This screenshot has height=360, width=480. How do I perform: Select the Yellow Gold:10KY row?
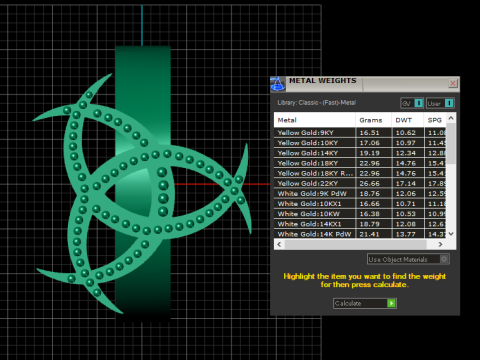(360, 143)
